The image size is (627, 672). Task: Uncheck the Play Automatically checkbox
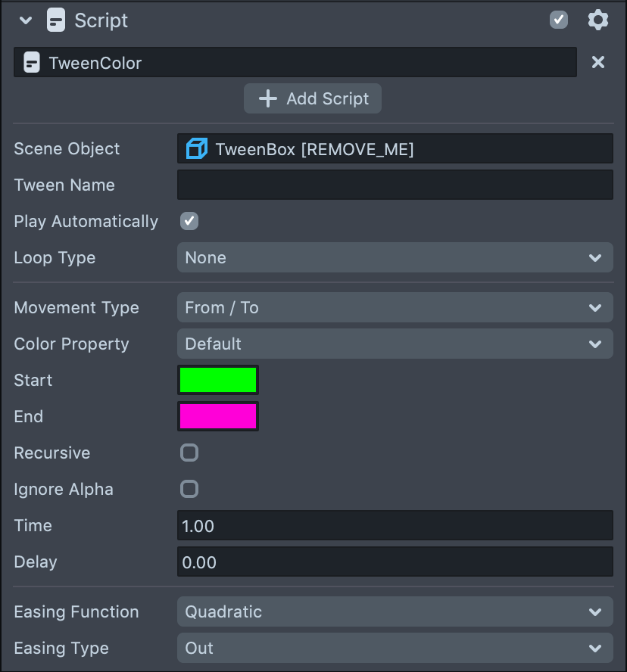pyautogui.click(x=189, y=221)
